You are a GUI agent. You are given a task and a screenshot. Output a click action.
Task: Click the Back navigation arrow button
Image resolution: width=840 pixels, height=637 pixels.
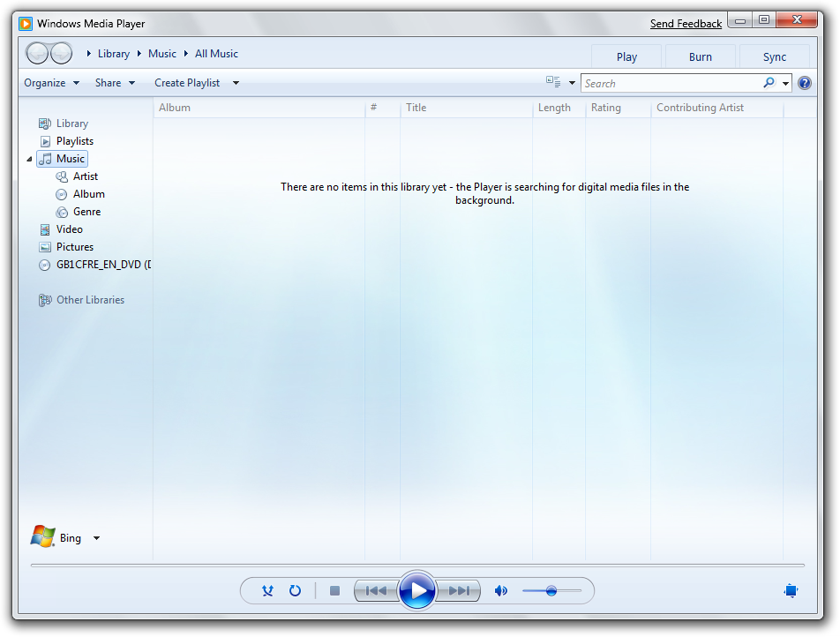pyautogui.click(x=37, y=53)
